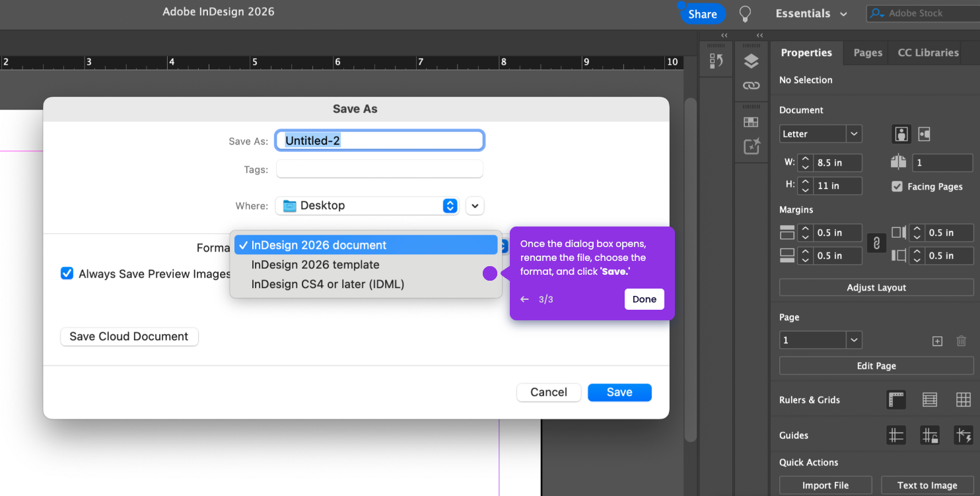Image resolution: width=980 pixels, height=496 pixels.
Task: Switch to the CC Libraries tab
Action: tap(928, 53)
